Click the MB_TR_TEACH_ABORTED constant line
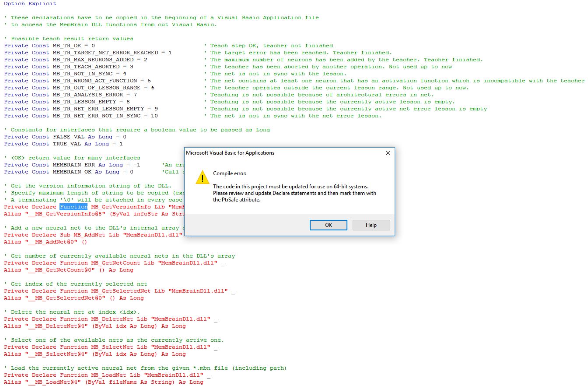Screen dimensions: 588x392 point(68,67)
